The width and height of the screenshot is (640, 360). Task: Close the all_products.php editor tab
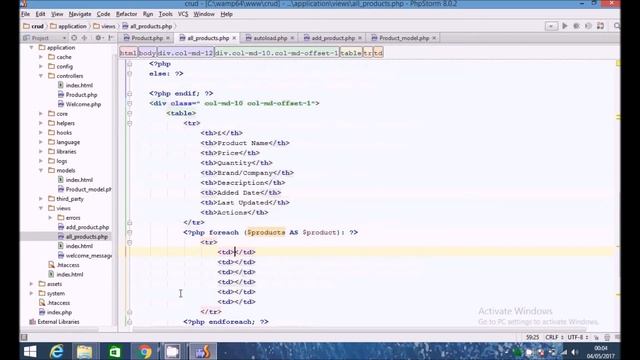coord(234,38)
